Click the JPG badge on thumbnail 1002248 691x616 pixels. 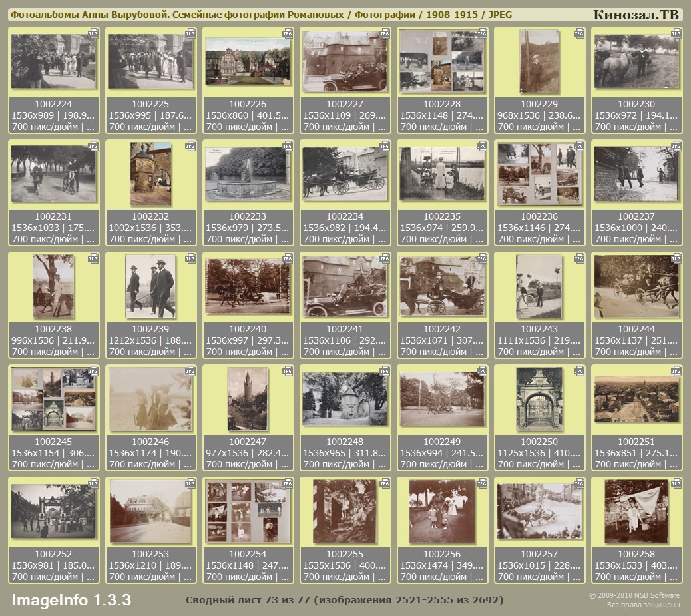tap(385, 370)
